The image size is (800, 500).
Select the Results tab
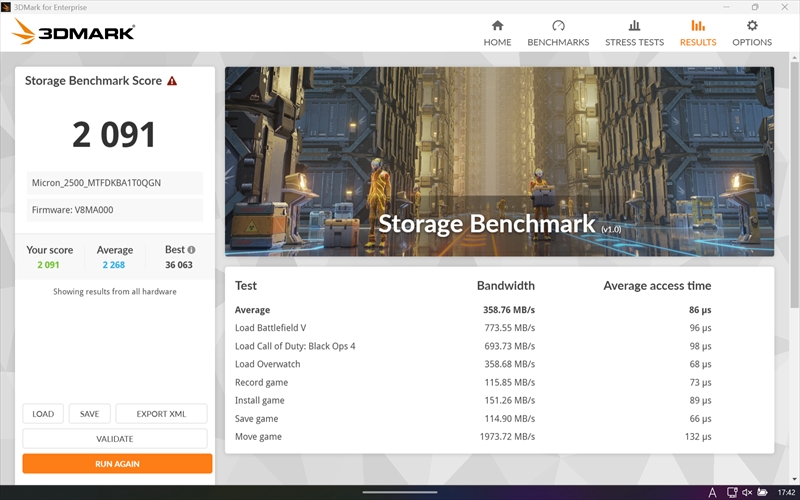(x=697, y=33)
